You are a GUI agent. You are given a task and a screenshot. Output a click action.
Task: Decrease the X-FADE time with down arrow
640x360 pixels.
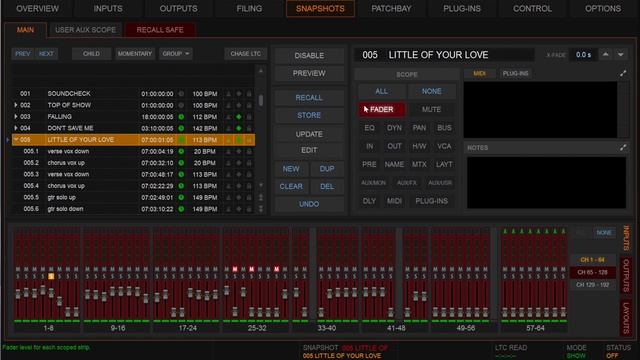point(620,55)
